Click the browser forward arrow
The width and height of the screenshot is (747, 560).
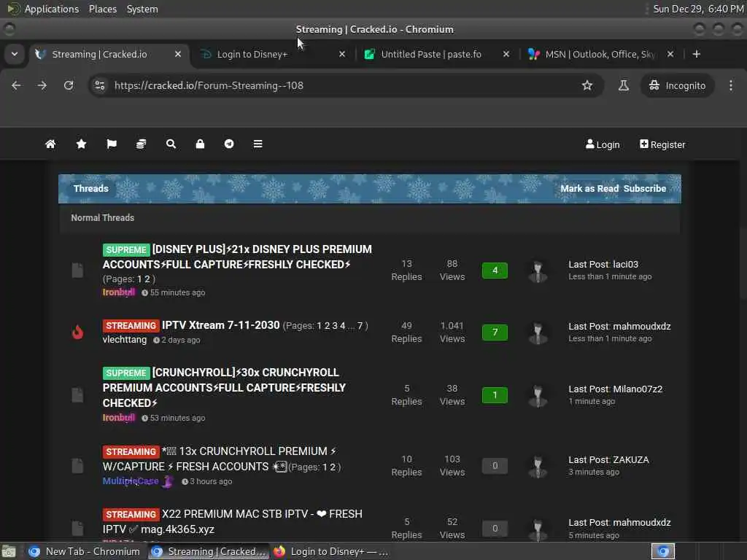pos(42,85)
